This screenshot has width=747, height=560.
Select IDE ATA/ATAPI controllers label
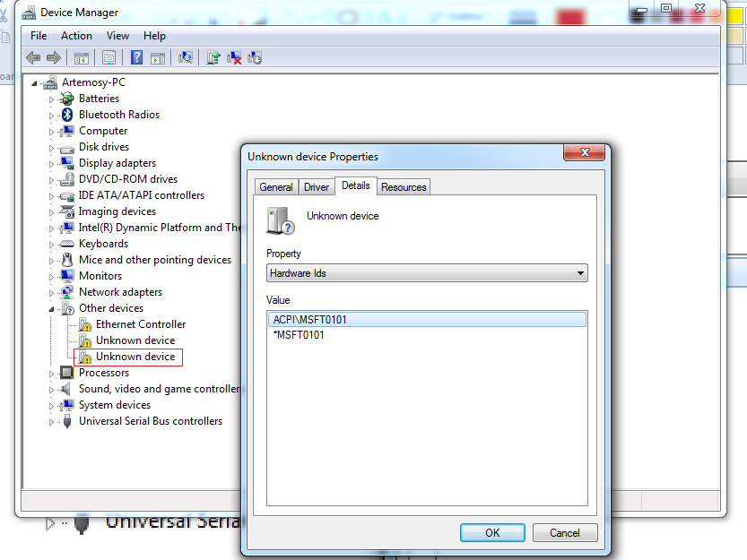[142, 195]
